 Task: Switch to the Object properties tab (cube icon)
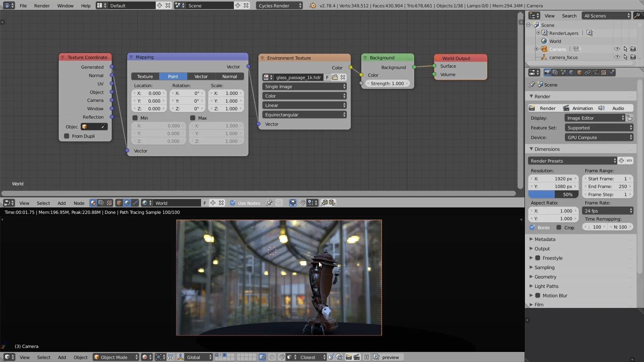(579, 72)
